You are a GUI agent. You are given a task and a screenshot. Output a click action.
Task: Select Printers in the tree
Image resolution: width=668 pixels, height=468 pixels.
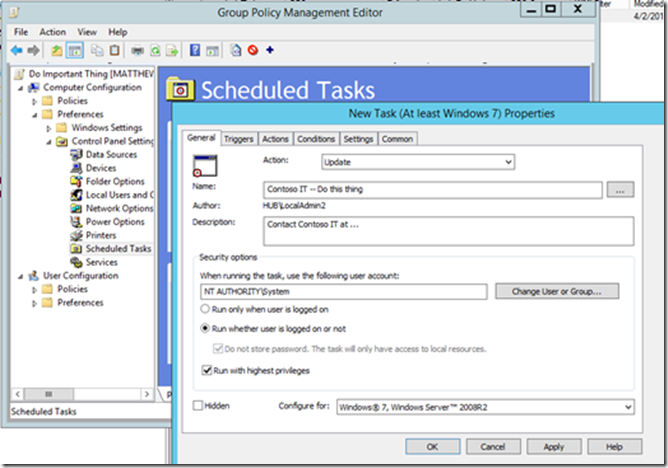[x=101, y=235]
